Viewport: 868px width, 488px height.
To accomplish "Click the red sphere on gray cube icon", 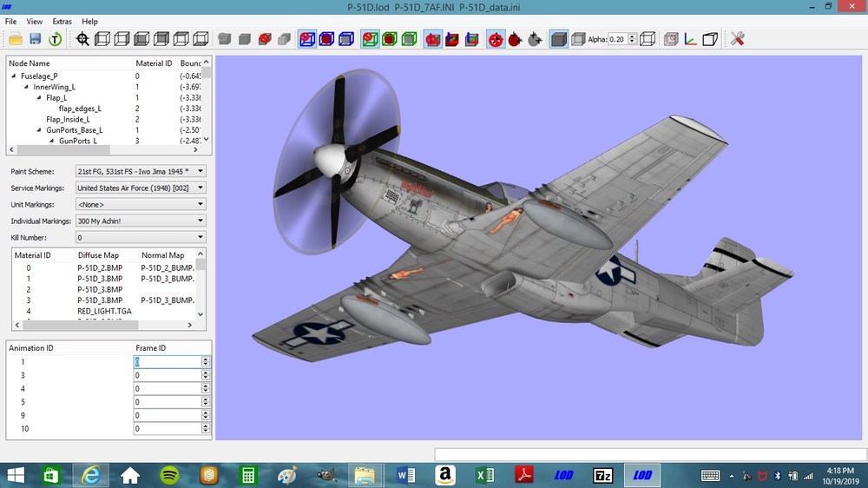I will [265, 39].
